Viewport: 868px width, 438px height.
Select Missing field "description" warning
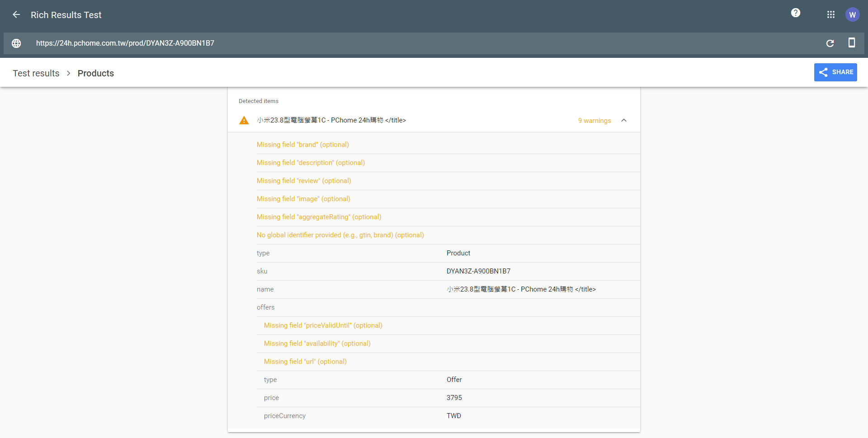(311, 163)
